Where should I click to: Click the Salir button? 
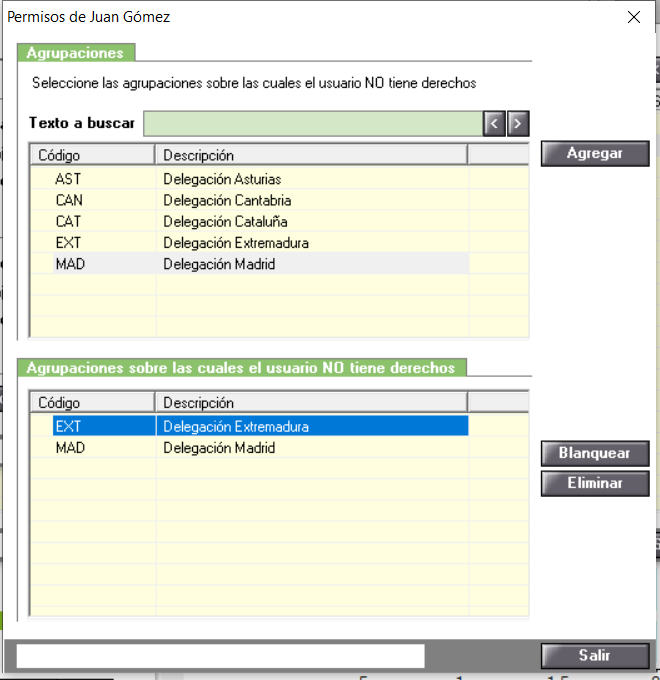tap(595, 655)
